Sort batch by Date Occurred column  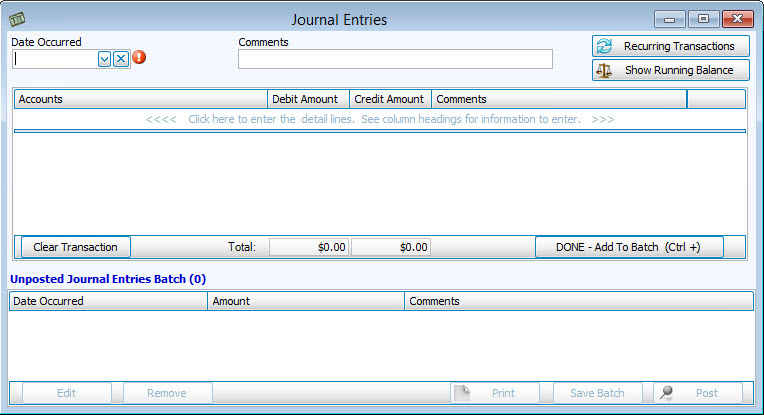point(108,301)
